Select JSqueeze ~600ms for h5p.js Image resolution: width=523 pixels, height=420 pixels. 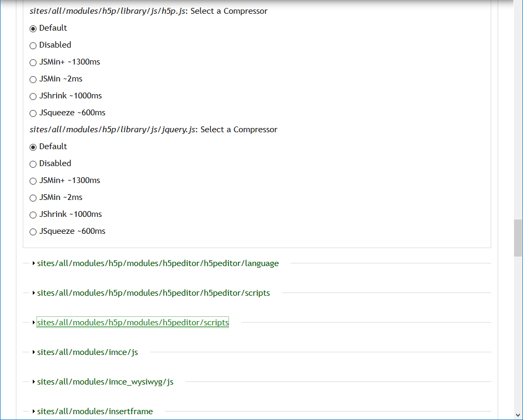click(x=33, y=113)
